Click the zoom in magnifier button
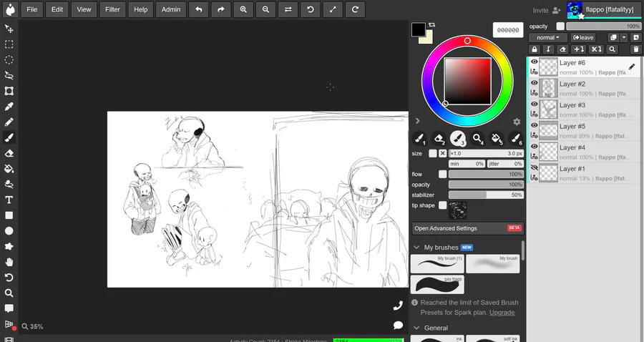The width and height of the screenshot is (644, 342). pos(243,9)
